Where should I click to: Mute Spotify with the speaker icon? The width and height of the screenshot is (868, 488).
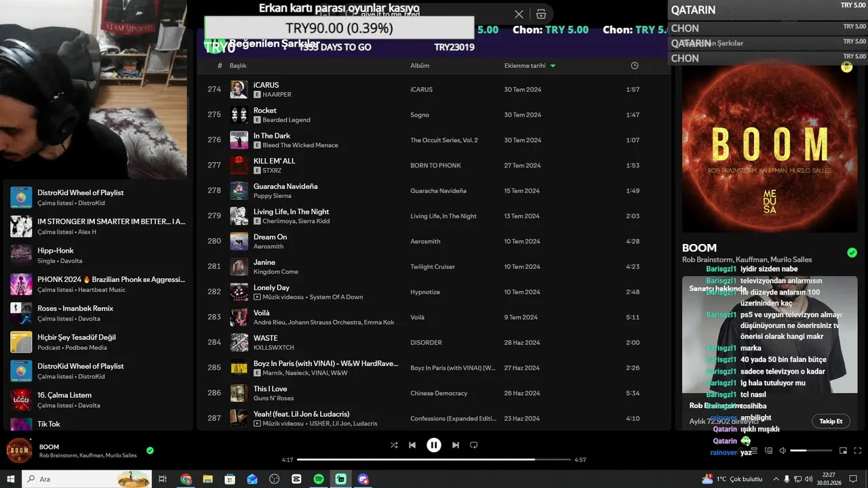tap(783, 451)
